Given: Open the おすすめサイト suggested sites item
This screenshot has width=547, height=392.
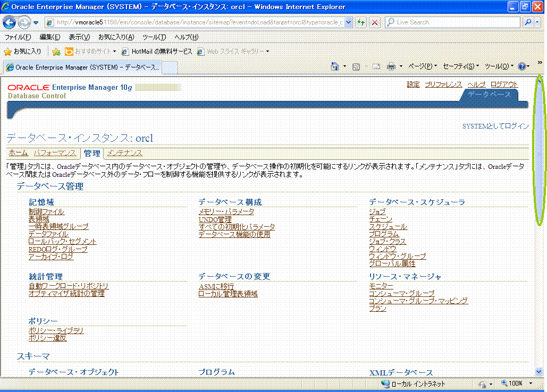Looking at the screenshot, I should click(90, 52).
